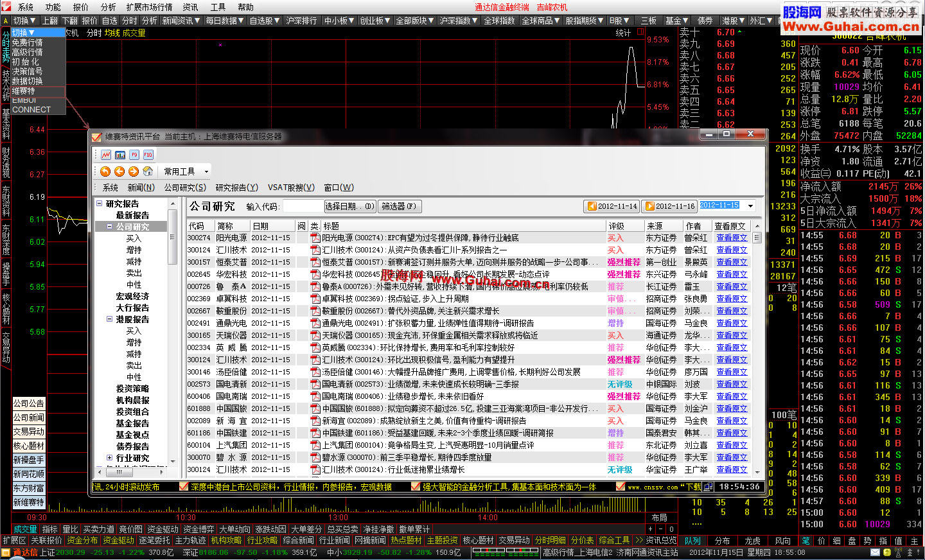Image resolution: width=925 pixels, height=560 pixels.
Task: Open the 每日数据 dropdown in main toolbar
Action: click(x=225, y=21)
